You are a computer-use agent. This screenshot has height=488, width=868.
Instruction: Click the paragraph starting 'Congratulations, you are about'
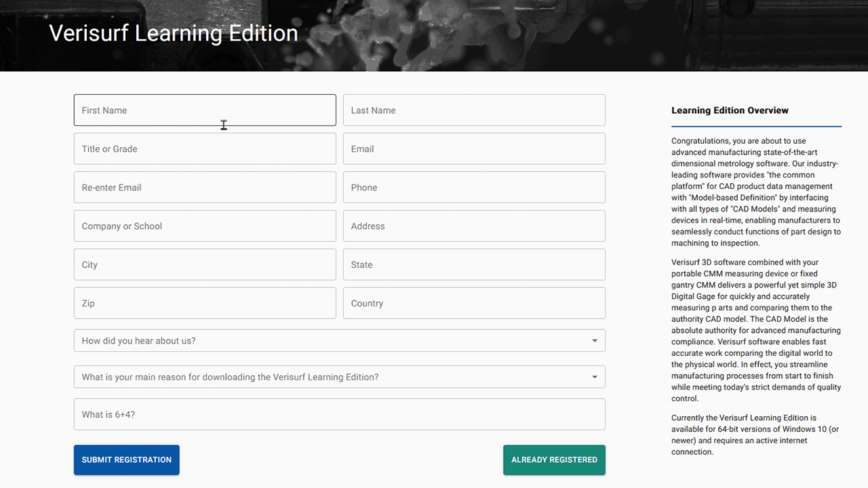756,192
